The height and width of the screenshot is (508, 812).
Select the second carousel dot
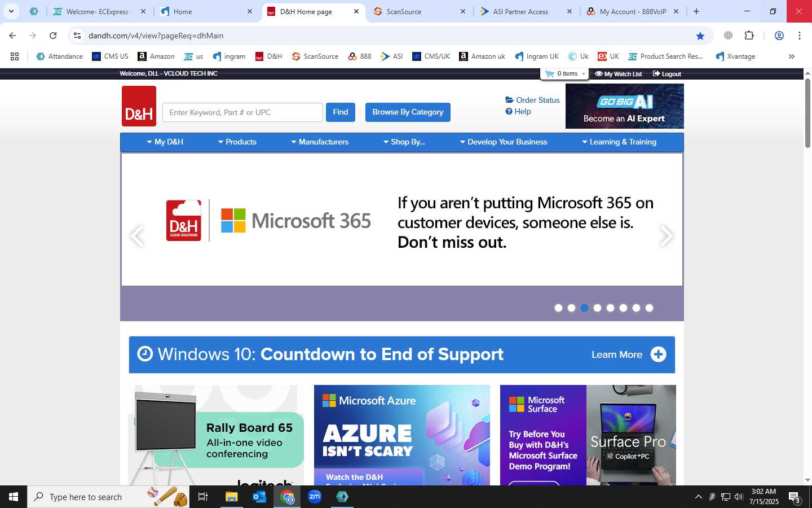pyautogui.click(x=571, y=308)
